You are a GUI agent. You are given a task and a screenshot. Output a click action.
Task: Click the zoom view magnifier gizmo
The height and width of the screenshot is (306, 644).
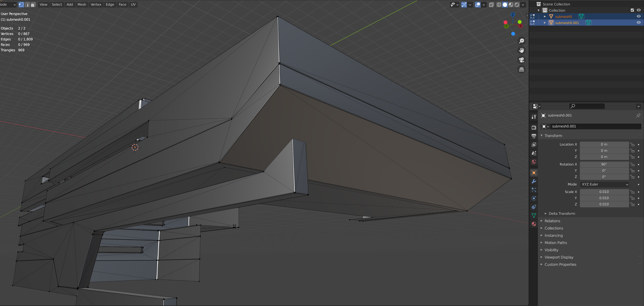coord(521,41)
